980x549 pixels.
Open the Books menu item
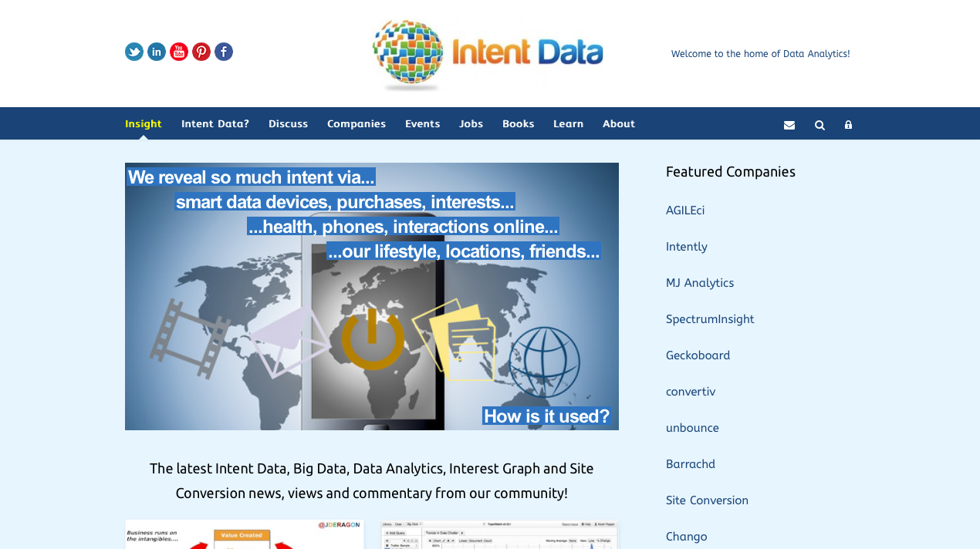tap(518, 123)
